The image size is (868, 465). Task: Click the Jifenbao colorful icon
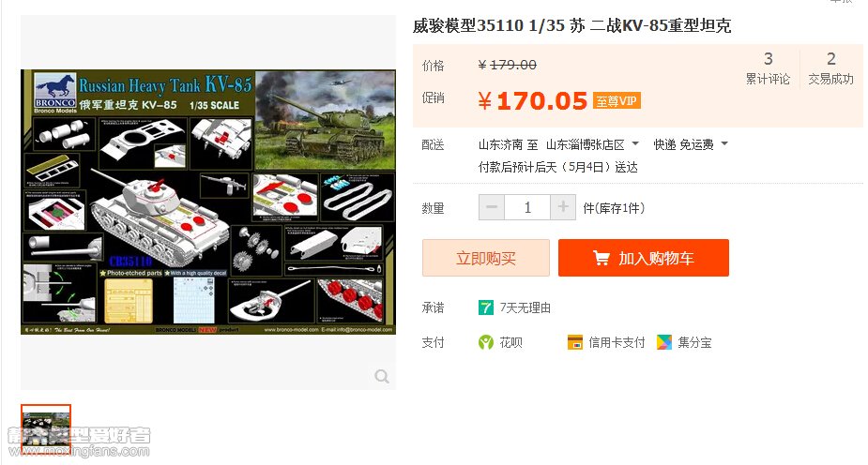tap(664, 342)
